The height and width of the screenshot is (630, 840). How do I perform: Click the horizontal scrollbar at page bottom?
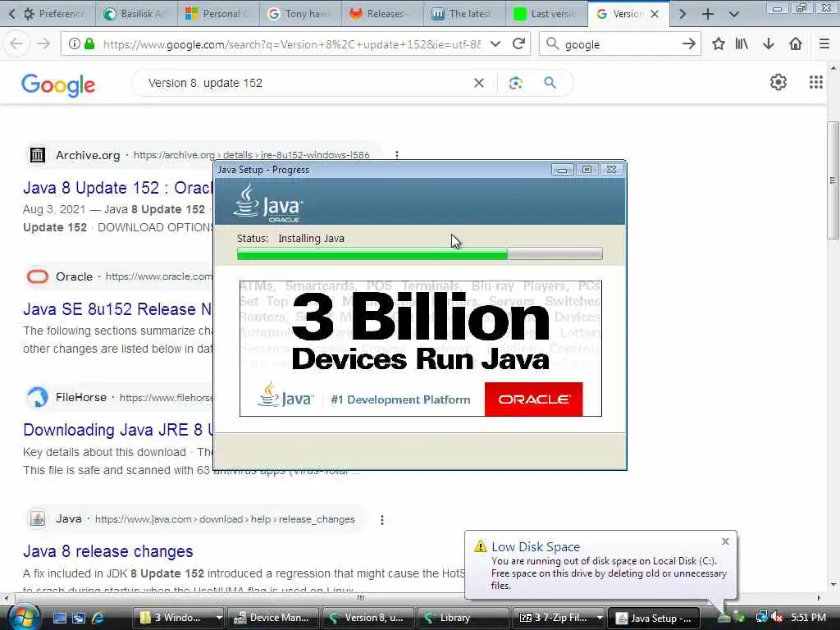pyautogui.click(x=360, y=598)
